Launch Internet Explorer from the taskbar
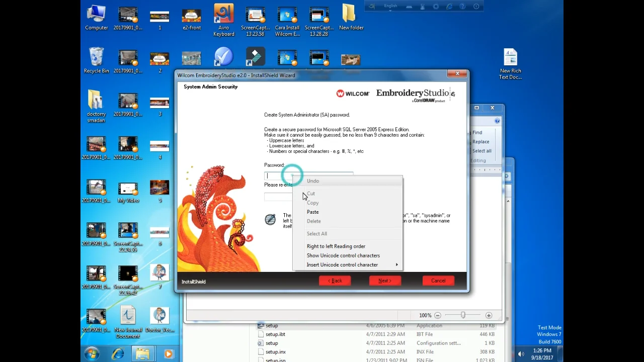This screenshot has width=644, height=362. tap(118, 354)
